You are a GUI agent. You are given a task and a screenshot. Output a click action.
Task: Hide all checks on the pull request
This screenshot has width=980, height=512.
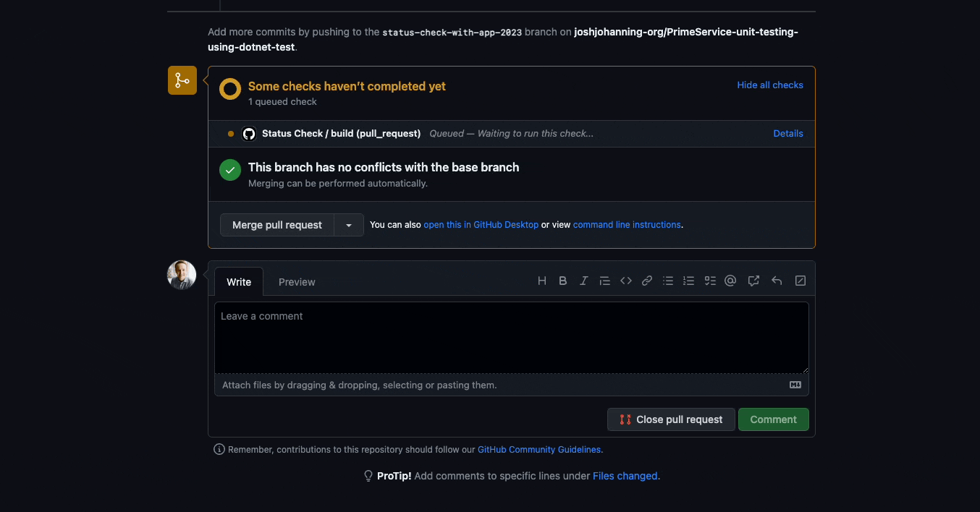pyautogui.click(x=769, y=85)
